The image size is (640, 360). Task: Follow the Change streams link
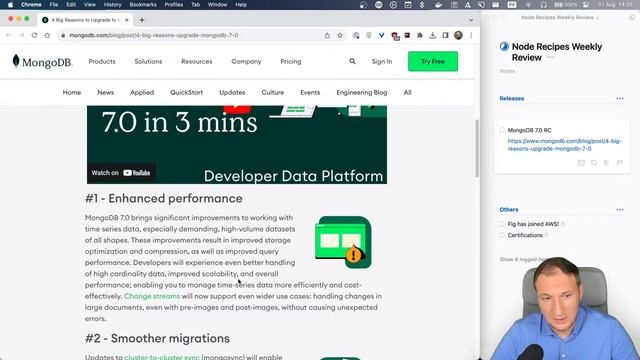point(152,296)
